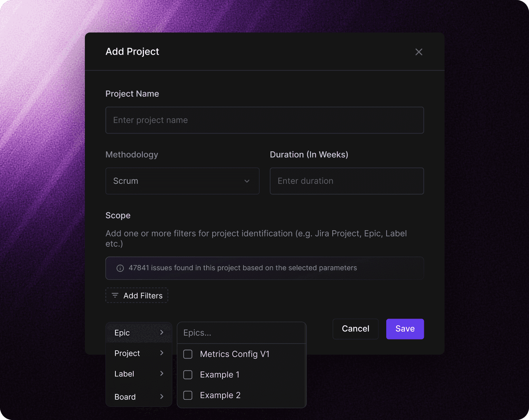Open the Methodology Scrum dropdown
Image resolution: width=529 pixels, height=420 pixels.
tap(182, 181)
